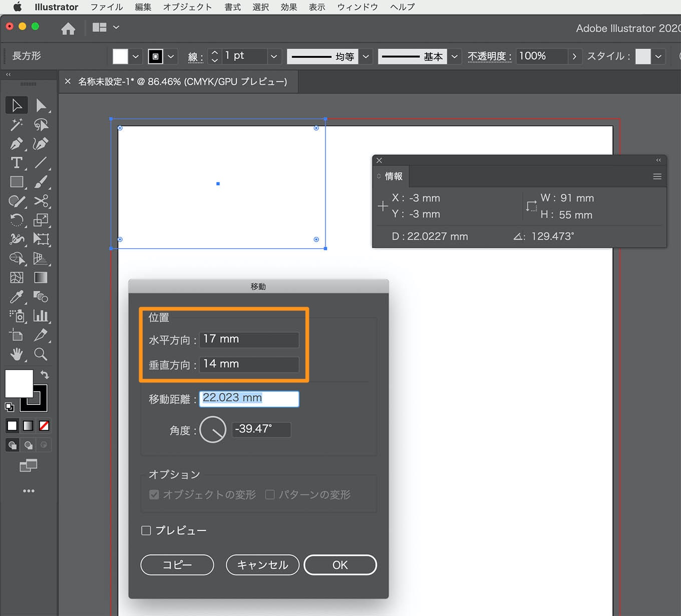Open the 基本 brush definition dropdown

point(455,57)
